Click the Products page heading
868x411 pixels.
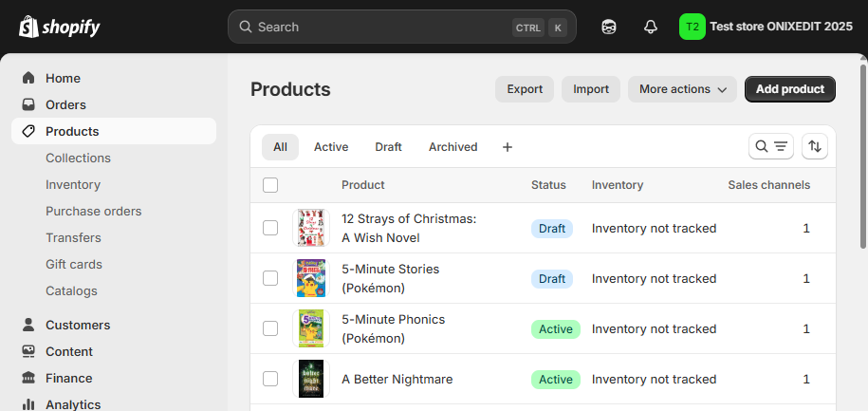pyautogui.click(x=290, y=89)
